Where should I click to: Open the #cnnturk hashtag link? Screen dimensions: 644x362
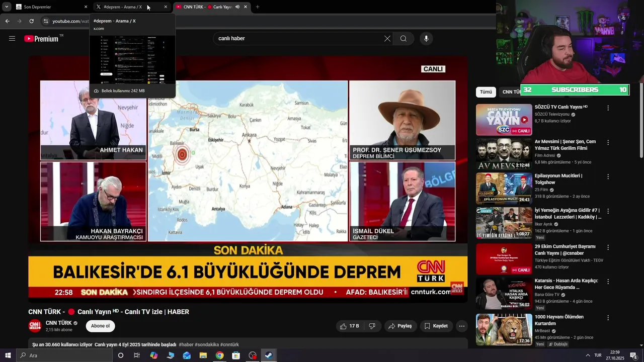tap(229, 345)
